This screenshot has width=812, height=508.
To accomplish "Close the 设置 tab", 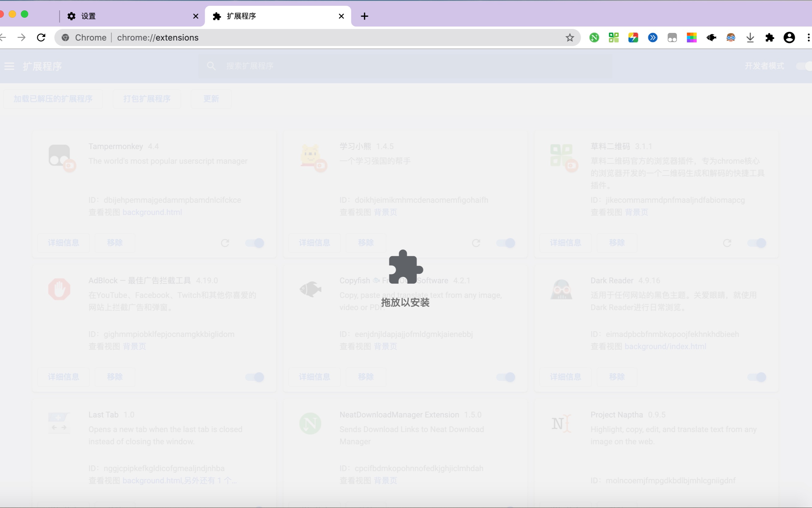I will pos(196,16).
